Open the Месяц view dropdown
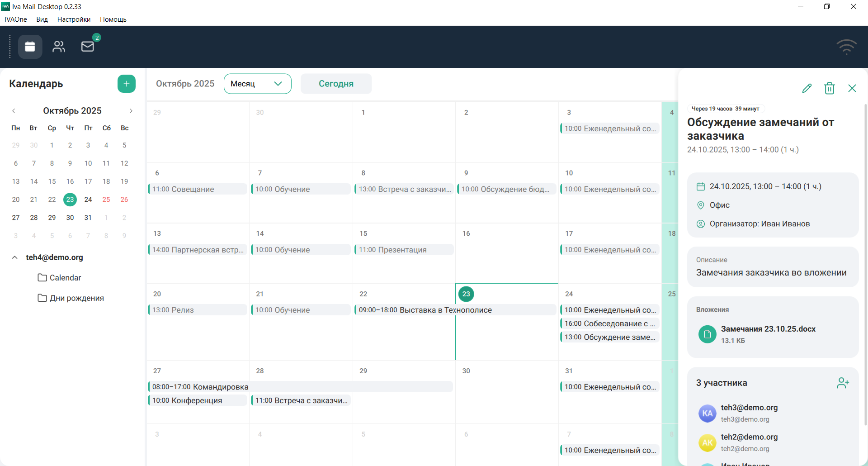The height and width of the screenshot is (466, 868). 257,84
